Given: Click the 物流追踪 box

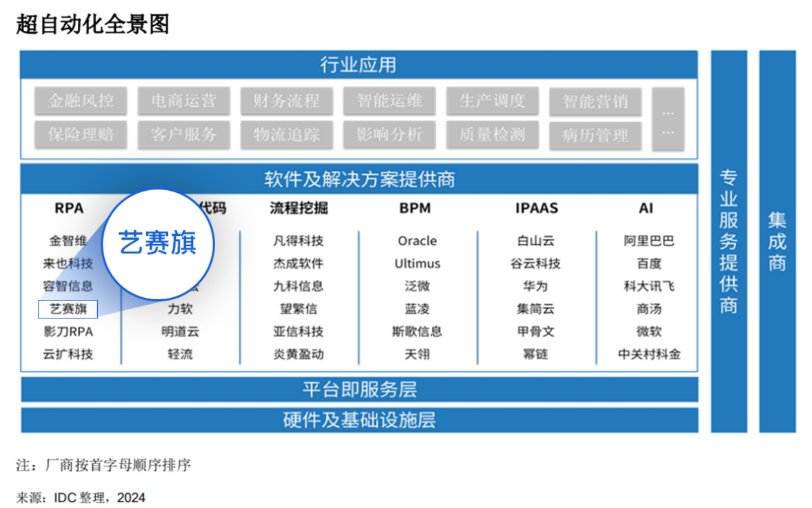Looking at the screenshot, I should click(287, 135).
